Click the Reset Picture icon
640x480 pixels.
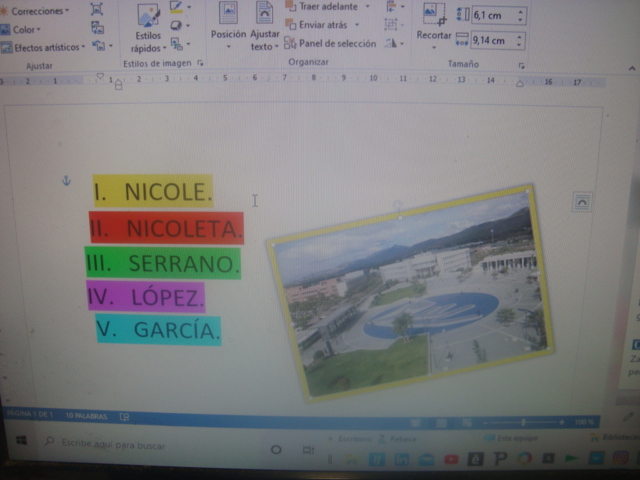pos(98,45)
